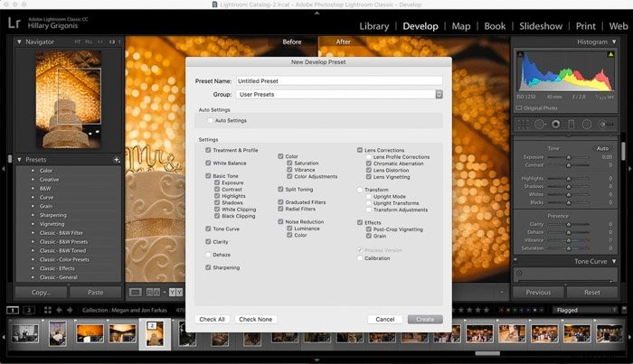The image size is (633, 364).
Task: Switch to the Develop module
Action: pos(420,26)
